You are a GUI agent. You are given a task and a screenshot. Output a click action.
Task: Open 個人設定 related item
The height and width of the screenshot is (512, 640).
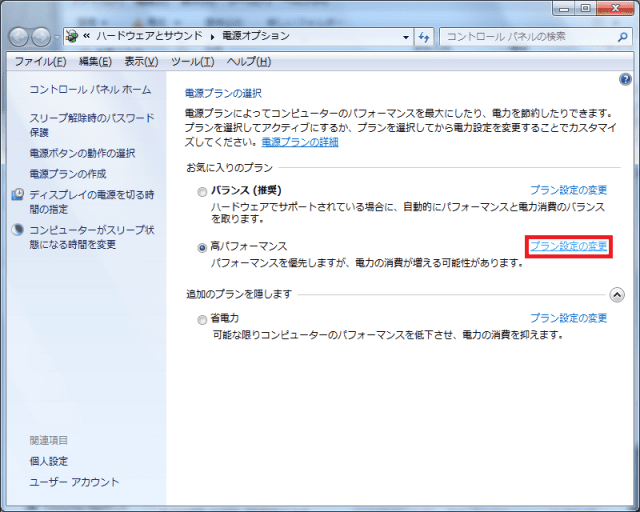(49, 461)
